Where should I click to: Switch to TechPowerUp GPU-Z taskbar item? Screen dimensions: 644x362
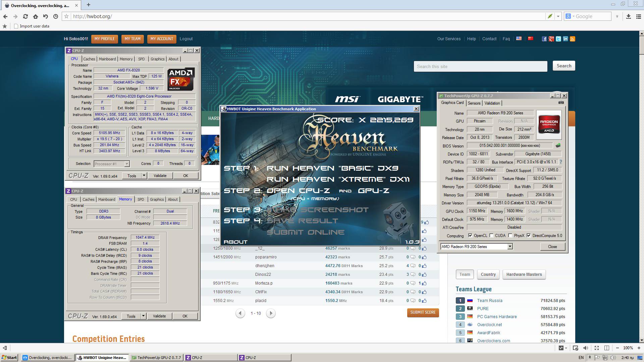click(156, 358)
